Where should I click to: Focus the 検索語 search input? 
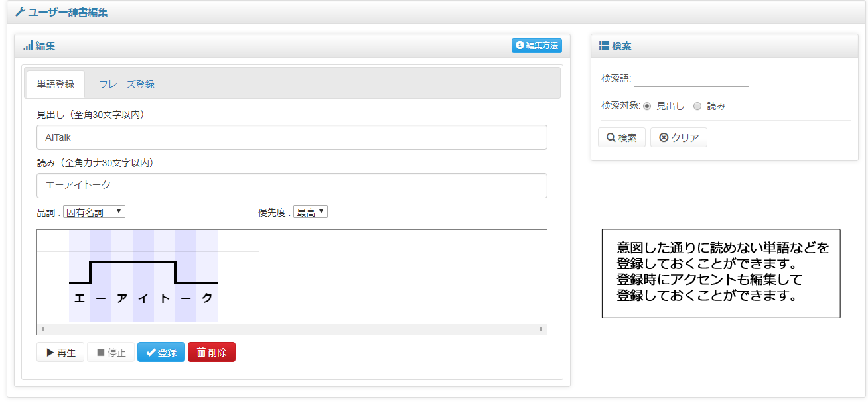coord(691,78)
